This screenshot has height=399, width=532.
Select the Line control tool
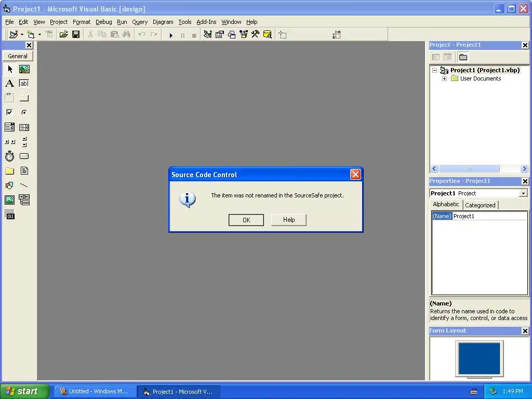(x=24, y=185)
